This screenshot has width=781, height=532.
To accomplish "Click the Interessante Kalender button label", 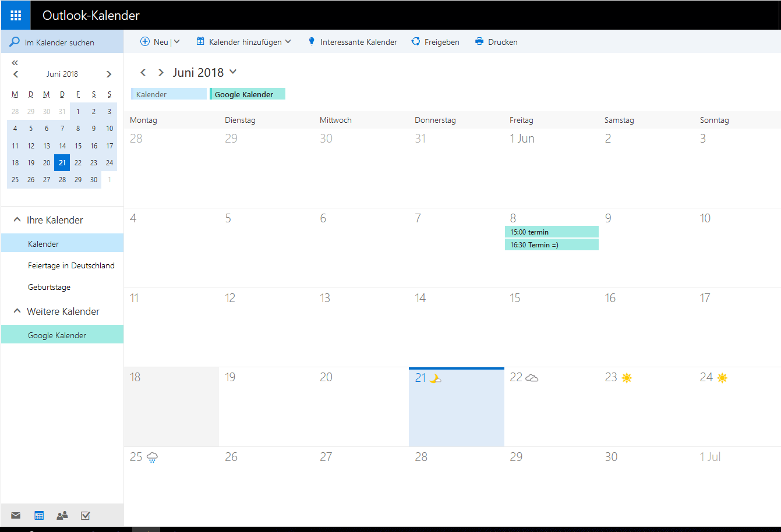I will pos(359,42).
